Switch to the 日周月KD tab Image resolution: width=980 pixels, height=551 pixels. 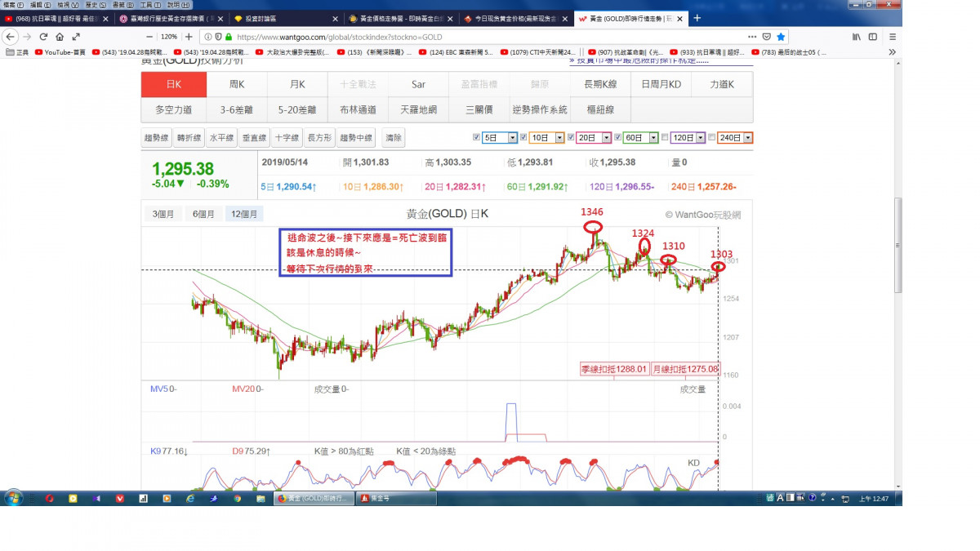click(661, 84)
